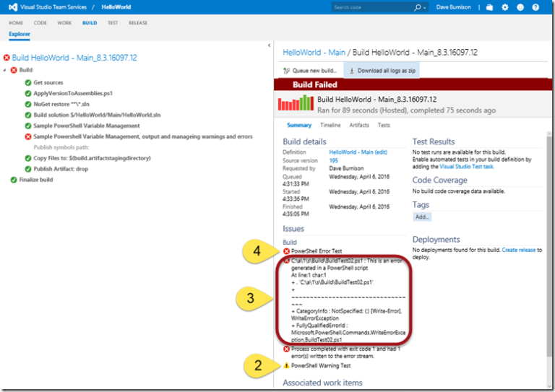This screenshot has width=555, height=392.
Task: Select Copy Files to artifactstagingdirectory step
Action: coord(92,158)
